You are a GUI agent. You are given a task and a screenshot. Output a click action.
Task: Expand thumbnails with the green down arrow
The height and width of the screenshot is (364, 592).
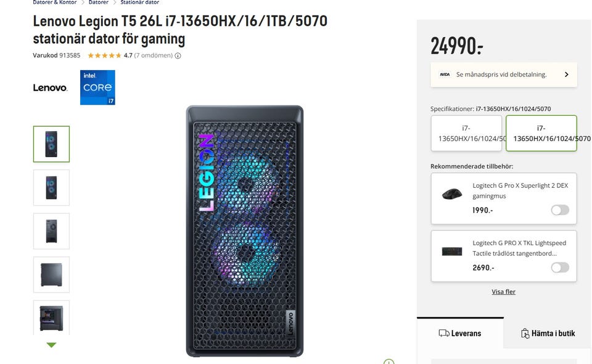point(51,345)
